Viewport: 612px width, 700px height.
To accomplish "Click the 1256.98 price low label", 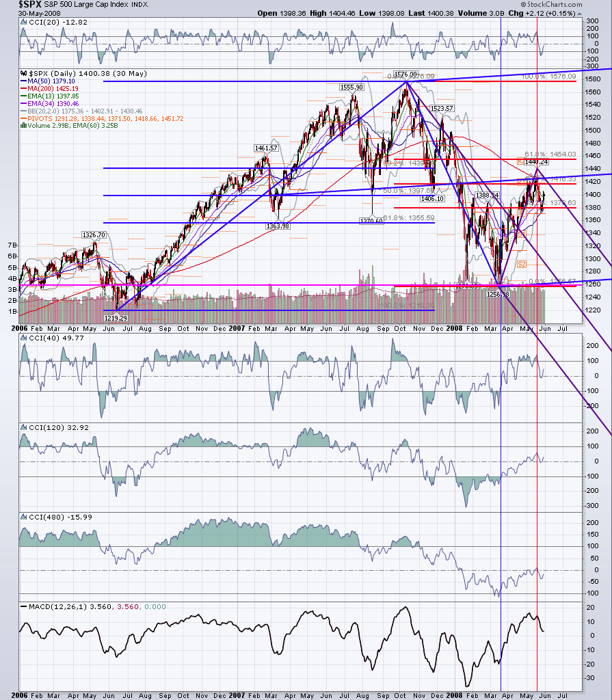I will click(498, 295).
